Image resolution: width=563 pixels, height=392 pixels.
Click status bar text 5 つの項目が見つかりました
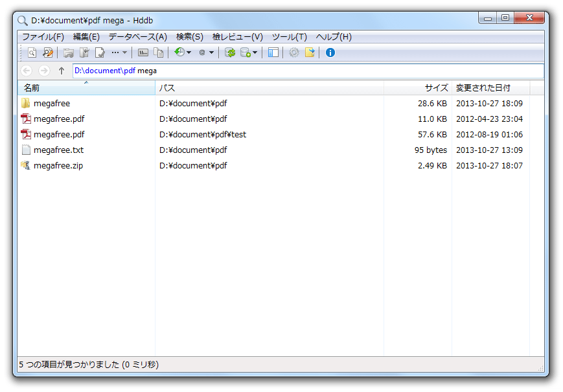[69, 365]
